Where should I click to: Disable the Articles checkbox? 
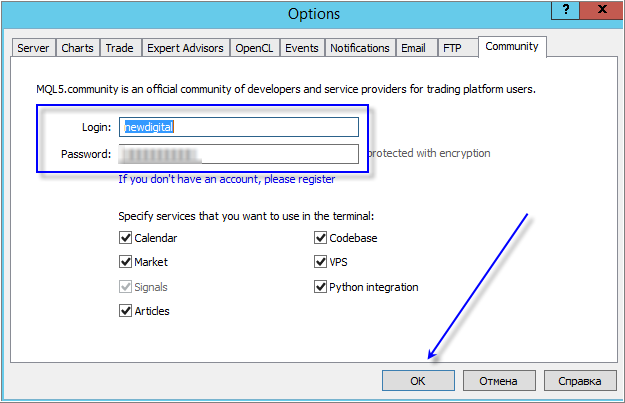coord(125,311)
